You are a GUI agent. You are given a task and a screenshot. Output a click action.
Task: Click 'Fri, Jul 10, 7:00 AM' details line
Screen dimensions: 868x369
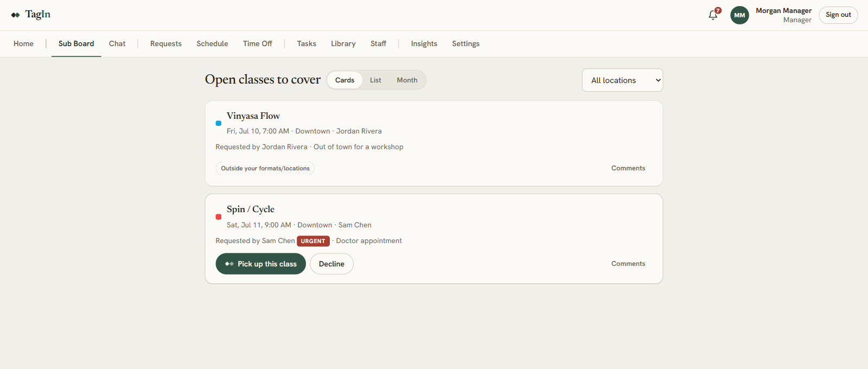click(304, 131)
